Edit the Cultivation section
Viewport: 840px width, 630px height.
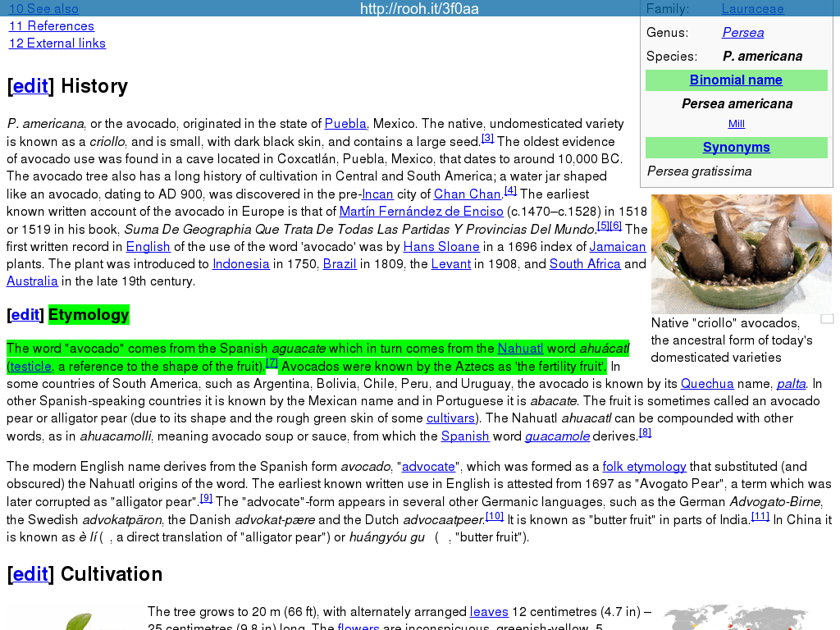click(x=30, y=574)
